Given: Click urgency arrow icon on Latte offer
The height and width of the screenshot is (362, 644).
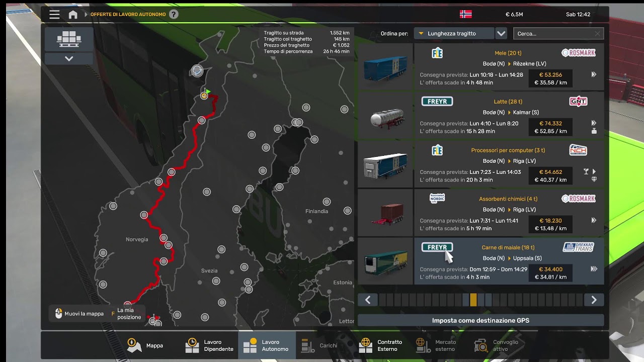Looking at the screenshot, I should pos(594,123).
